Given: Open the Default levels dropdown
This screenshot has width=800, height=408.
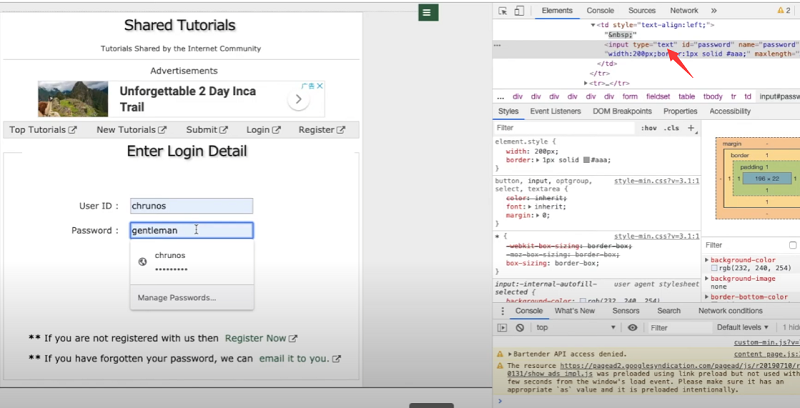Looking at the screenshot, I should (745, 328).
